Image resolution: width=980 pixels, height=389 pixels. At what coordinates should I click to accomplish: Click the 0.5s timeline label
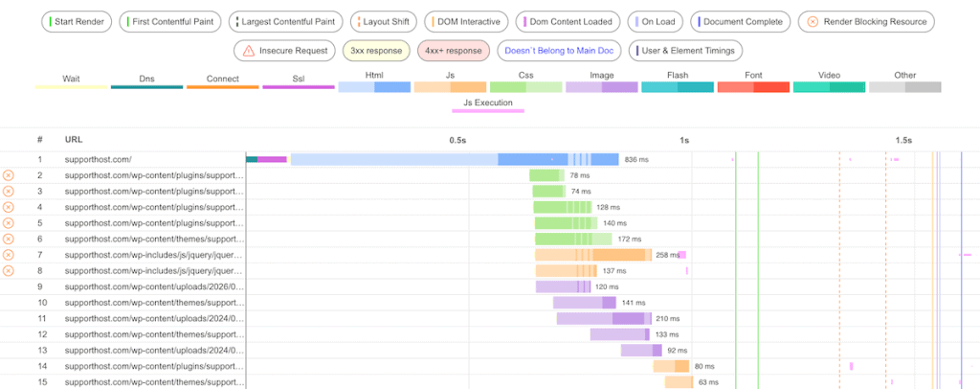(x=458, y=141)
